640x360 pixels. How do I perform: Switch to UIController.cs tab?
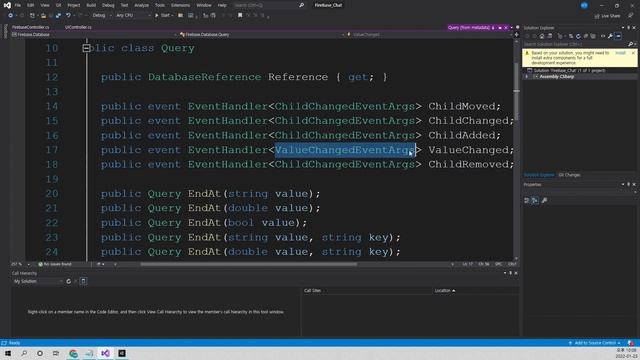click(x=78, y=27)
